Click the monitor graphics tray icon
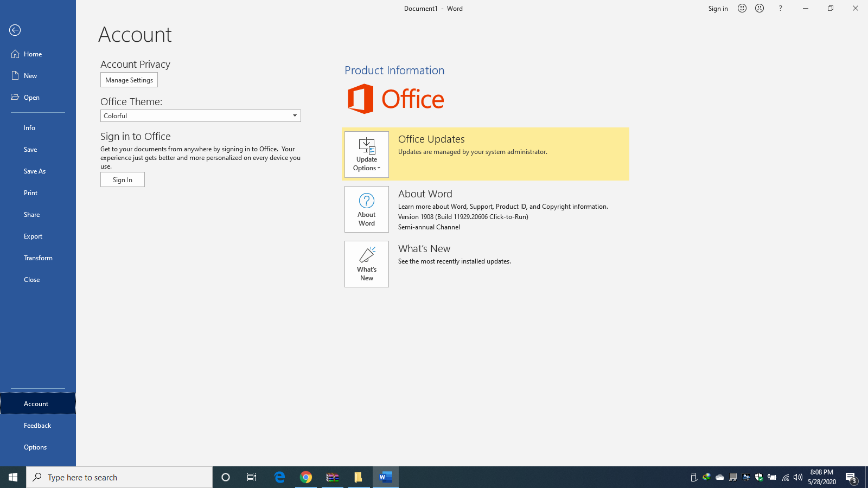The height and width of the screenshot is (488, 868). (x=746, y=477)
